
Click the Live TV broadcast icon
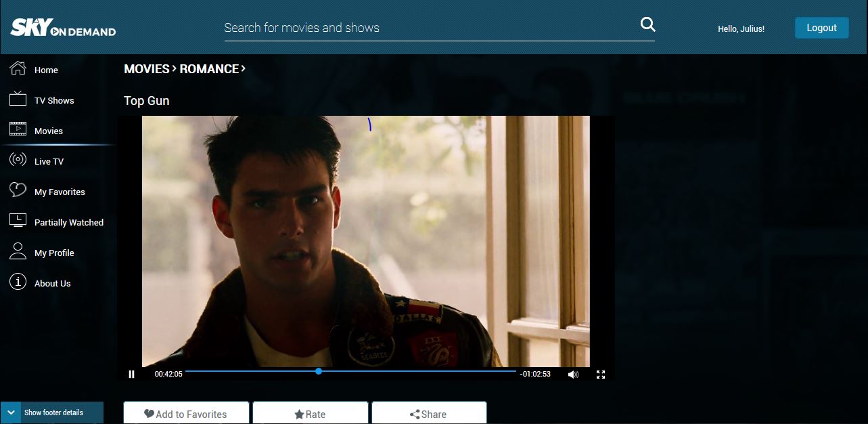click(x=18, y=161)
